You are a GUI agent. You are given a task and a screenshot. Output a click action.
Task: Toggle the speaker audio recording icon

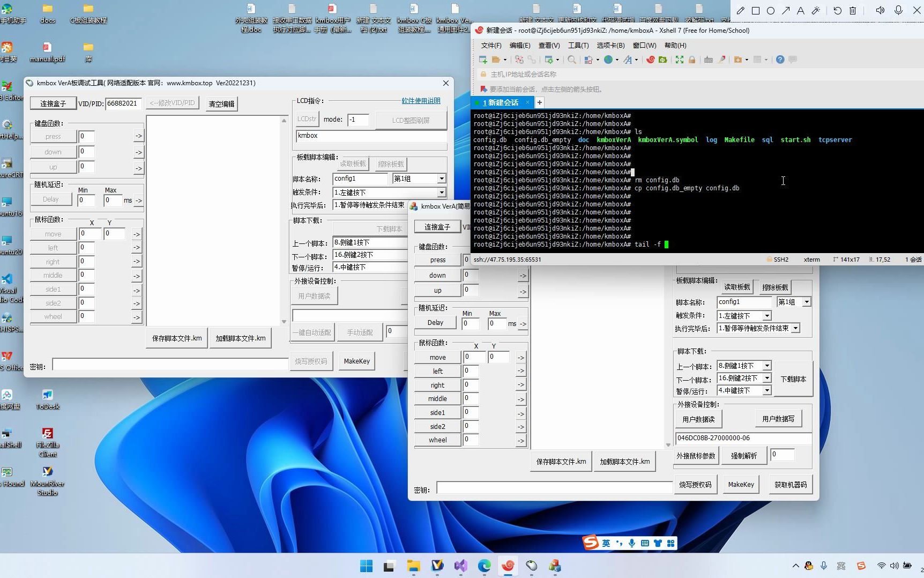(880, 11)
